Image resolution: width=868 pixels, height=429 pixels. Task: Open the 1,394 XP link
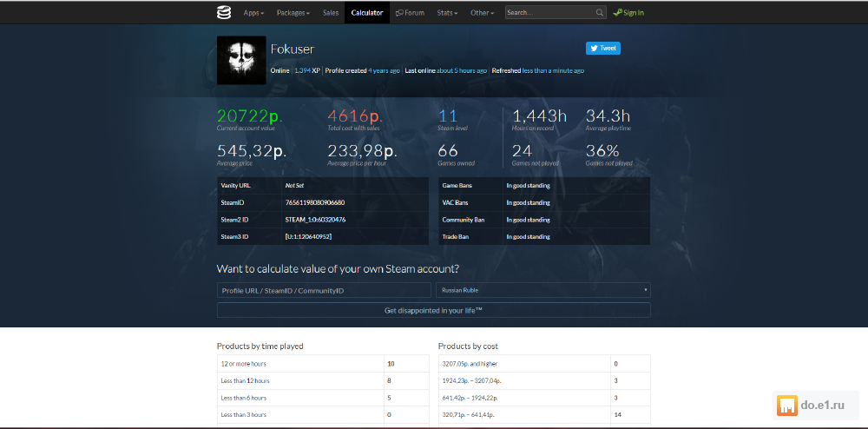(307, 71)
